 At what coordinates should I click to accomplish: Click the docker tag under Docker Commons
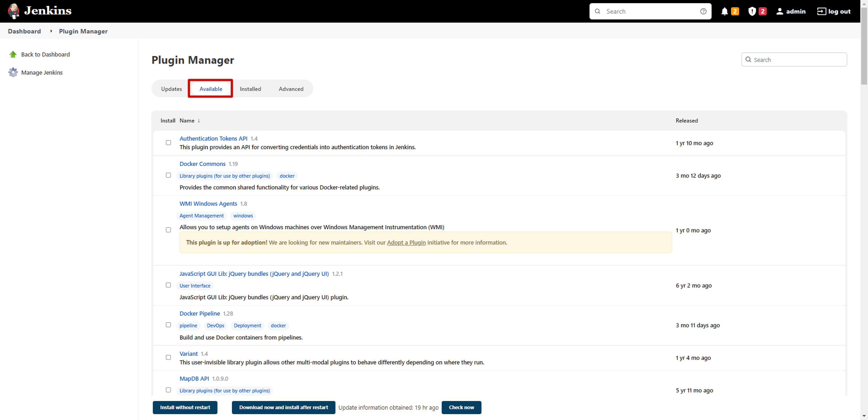(287, 176)
